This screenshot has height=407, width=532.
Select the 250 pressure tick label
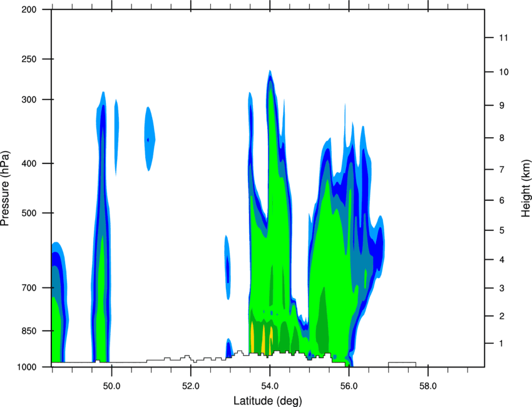[29, 59]
